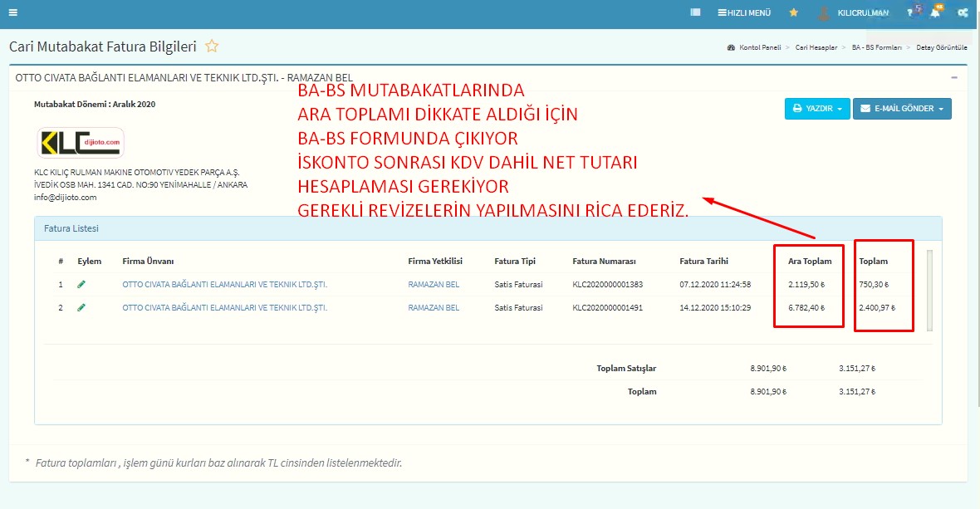This screenshot has width=980, height=509.
Task: Navigate to BA - BS Formları breadcrumb
Action: point(876,48)
